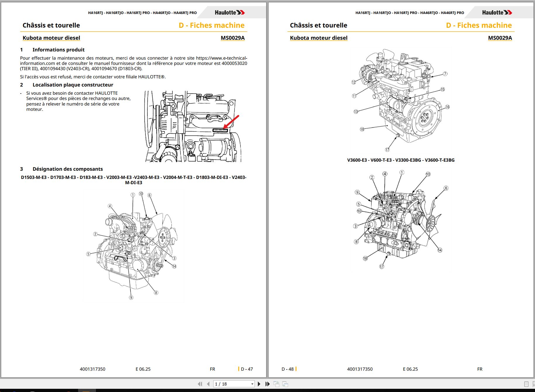Image resolution: width=535 pixels, height=392 pixels.
Task: Open the page number dropdown arrow
Action: click(252, 384)
